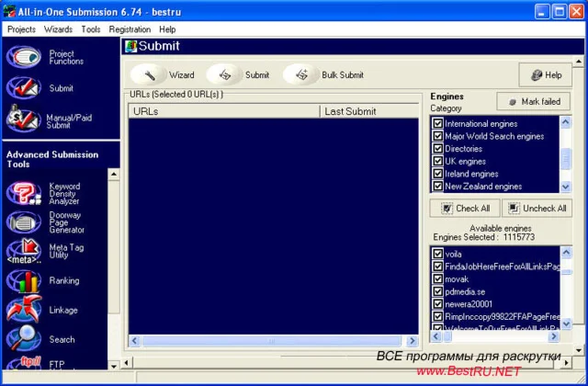Uncheck International engines category
This screenshot has width=588, height=386.
(x=437, y=123)
